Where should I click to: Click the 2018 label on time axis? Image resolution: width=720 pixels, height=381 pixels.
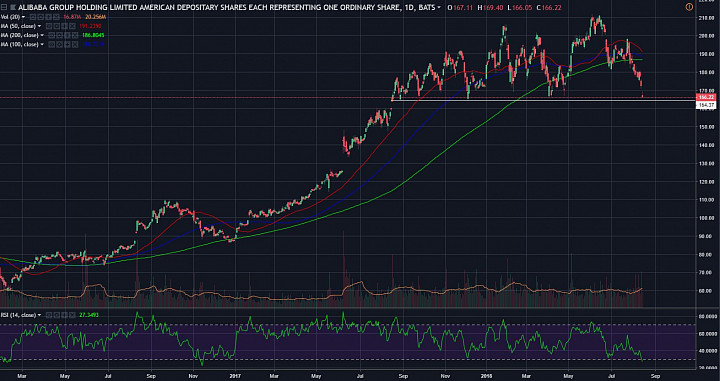coord(487,375)
